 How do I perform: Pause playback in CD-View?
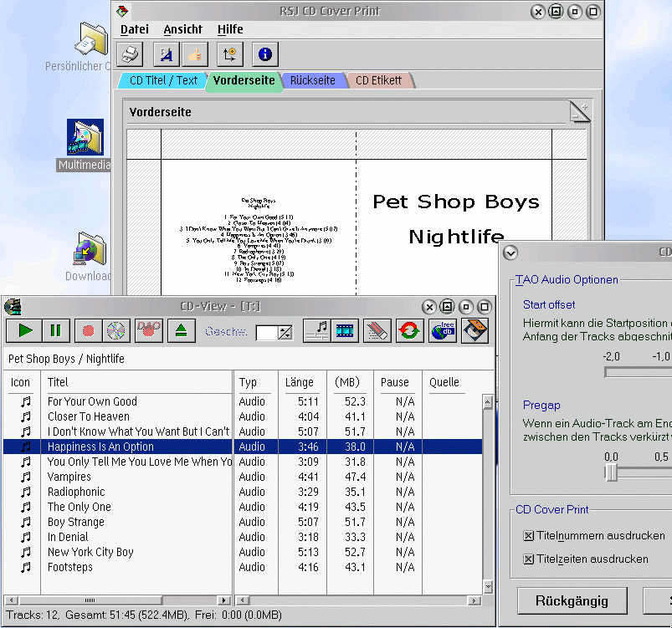pyautogui.click(x=56, y=330)
